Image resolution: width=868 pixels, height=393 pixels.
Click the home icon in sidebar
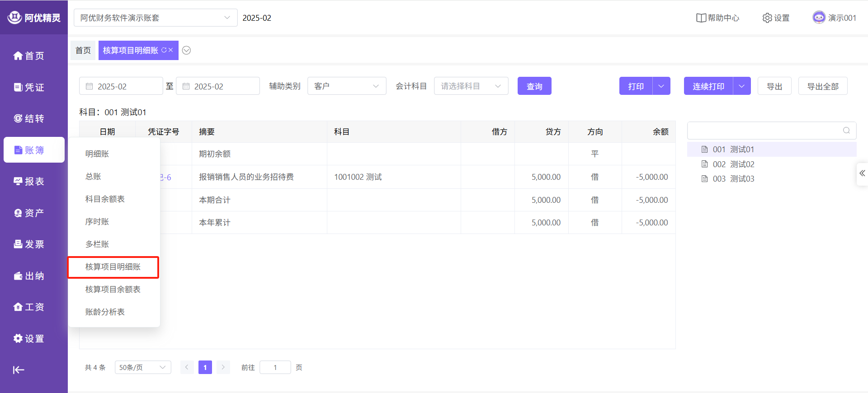coord(18,56)
